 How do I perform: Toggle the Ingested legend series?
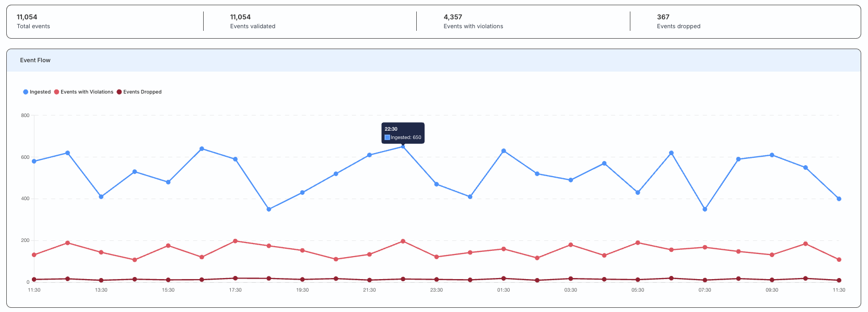coord(37,92)
